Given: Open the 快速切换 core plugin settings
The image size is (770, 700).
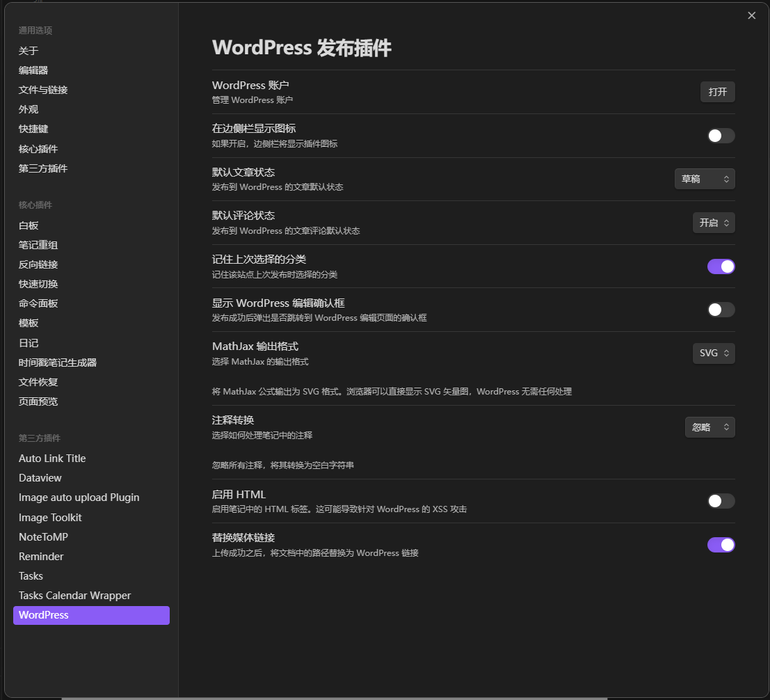Looking at the screenshot, I should point(91,284).
